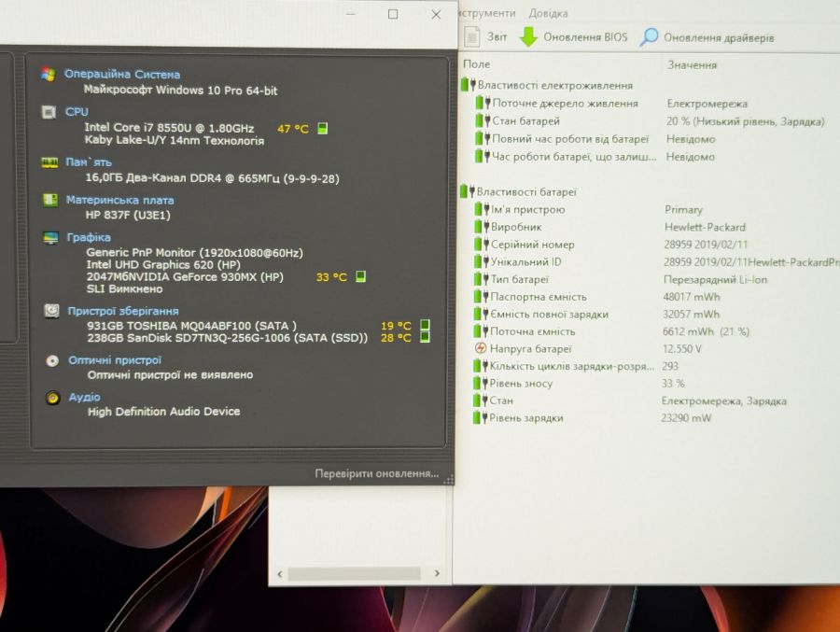
Task: Click the Звіт toolbar button
Action: (x=486, y=36)
